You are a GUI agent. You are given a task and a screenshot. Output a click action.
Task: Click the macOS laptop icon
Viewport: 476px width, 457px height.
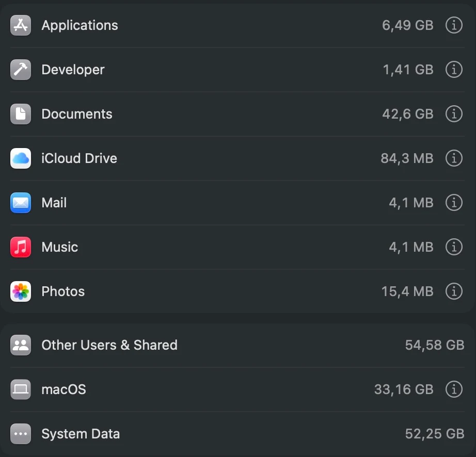(21, 389)
